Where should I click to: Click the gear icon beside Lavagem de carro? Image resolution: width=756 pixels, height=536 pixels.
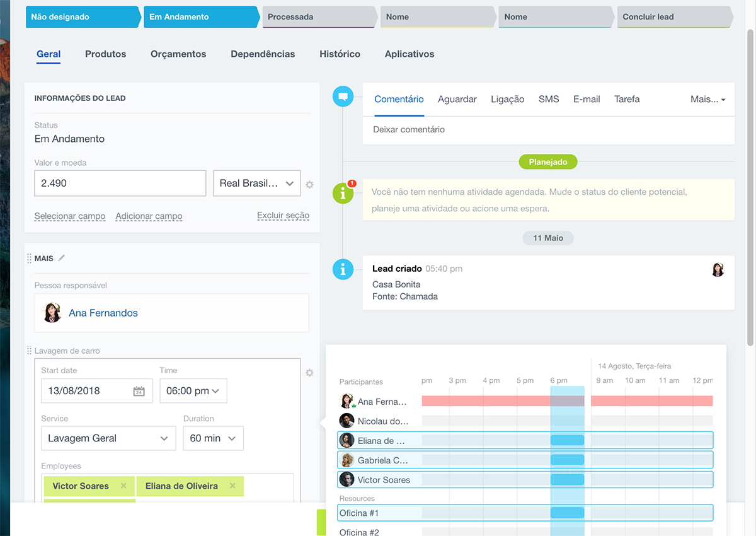pos(309,373)
